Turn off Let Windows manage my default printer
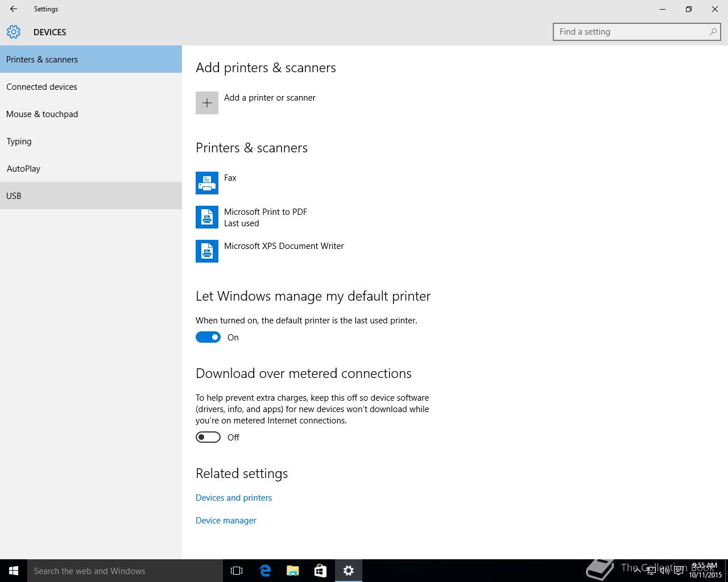The height and width of the screenshot is (582, 728). click(x=208, y=338)
